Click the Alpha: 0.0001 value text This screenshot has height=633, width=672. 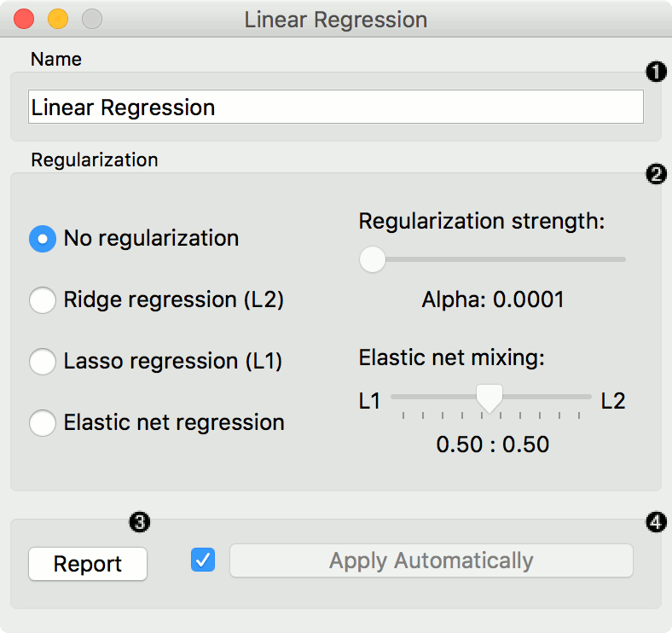pyautogui.click(x=492, y=299)
